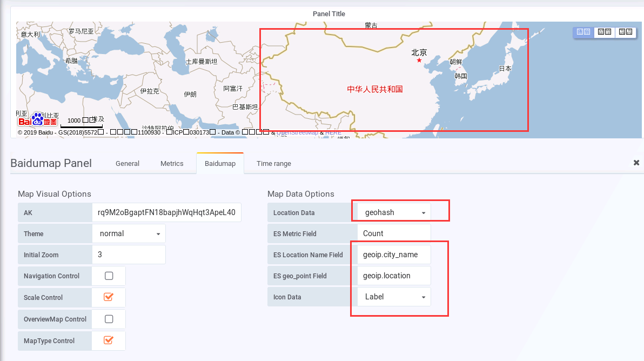The height and width of the screenshot is (361, 644).
Task: Open the Time range tab
Action: pos(273,163)
